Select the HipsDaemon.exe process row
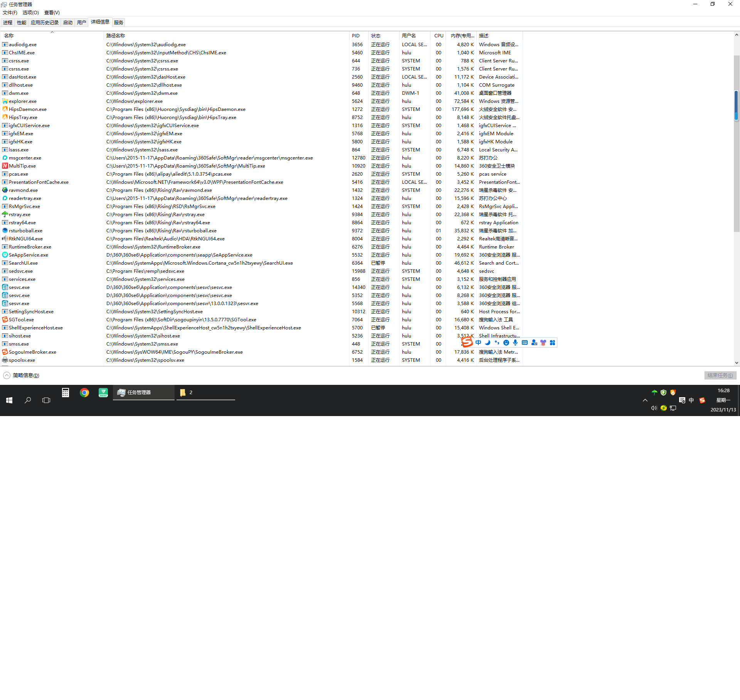This screenshot has width=740, height=700. click(x=262, y=109)
